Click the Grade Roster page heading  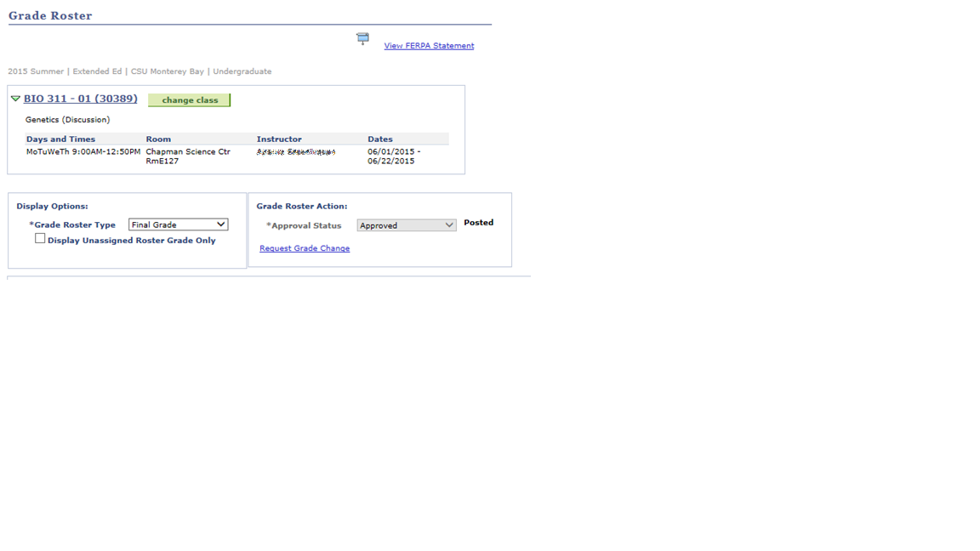pos(50,15)
